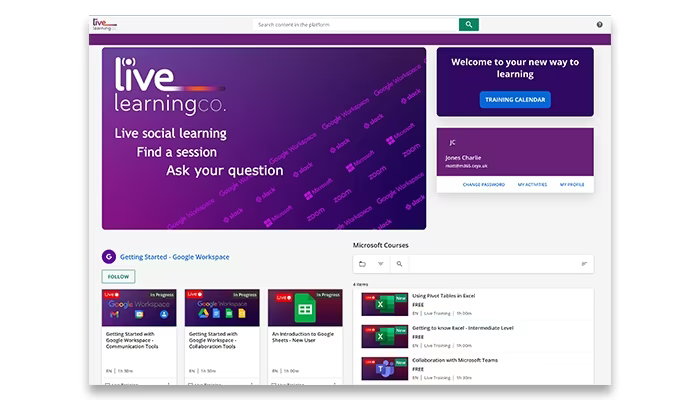The image size is (700, 400).
Task: Open the filter funnel in Microsoft Courses toolbar
Action: [381, 264]
